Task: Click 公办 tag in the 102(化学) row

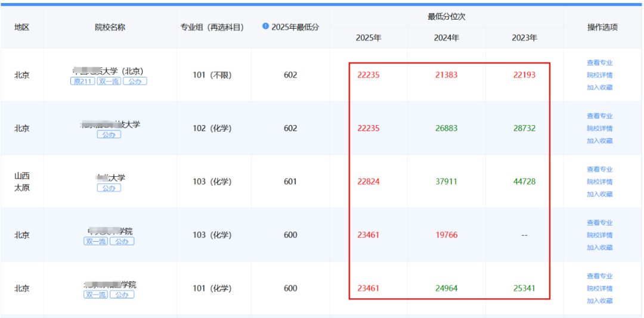Action: point(109,135)
